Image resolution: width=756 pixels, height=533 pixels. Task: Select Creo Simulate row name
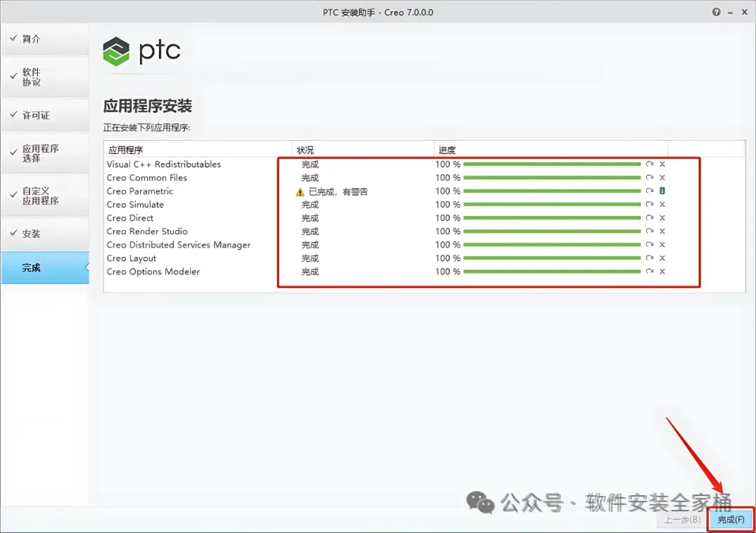click(x=135, y=205)
